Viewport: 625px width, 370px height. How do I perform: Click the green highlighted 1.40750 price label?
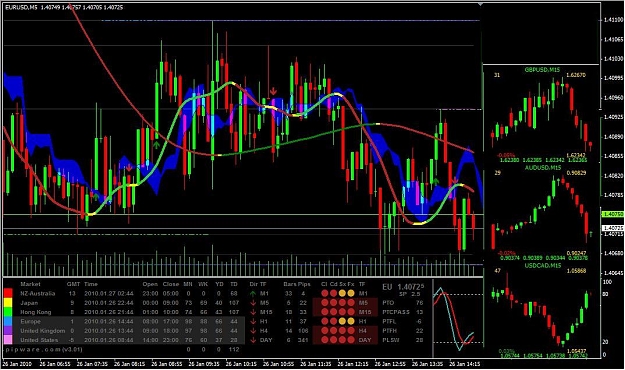click(613, 215)
